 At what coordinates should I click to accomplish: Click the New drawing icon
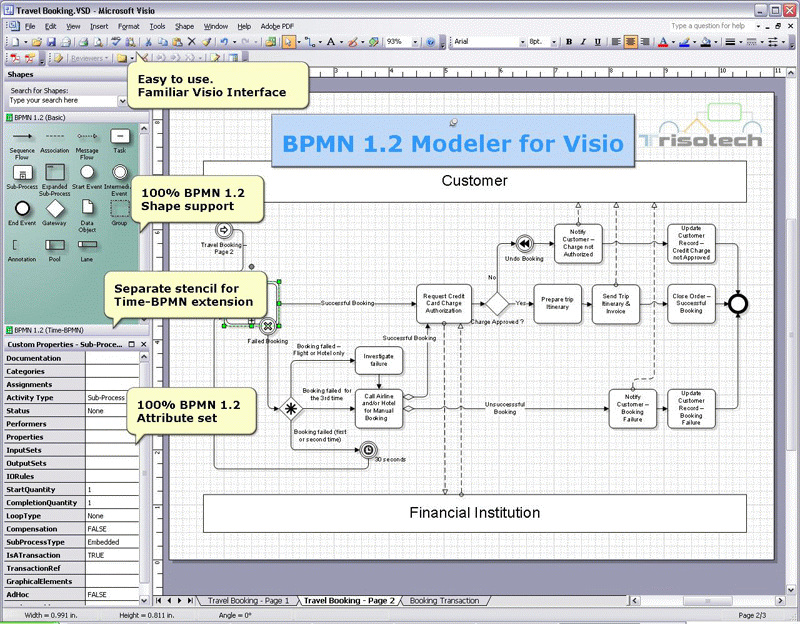(x=15, y=42)
